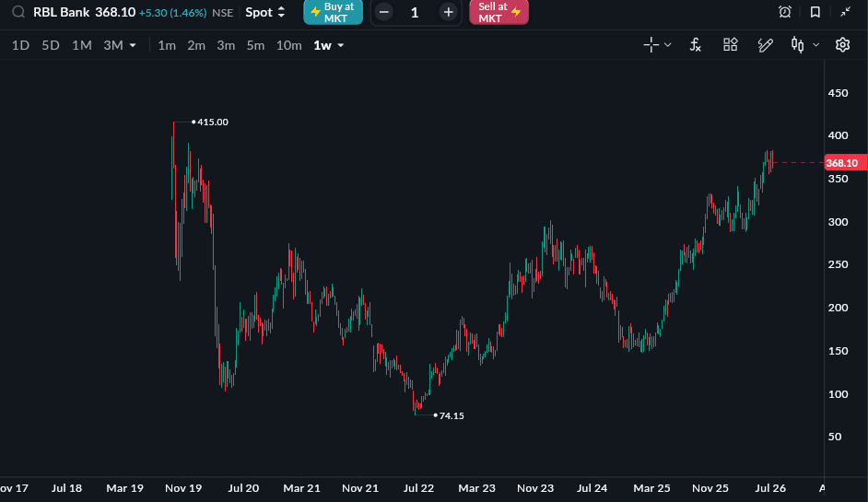The image size is (868, 502).
Task: Switch to 3m interval
Action: 226,45
